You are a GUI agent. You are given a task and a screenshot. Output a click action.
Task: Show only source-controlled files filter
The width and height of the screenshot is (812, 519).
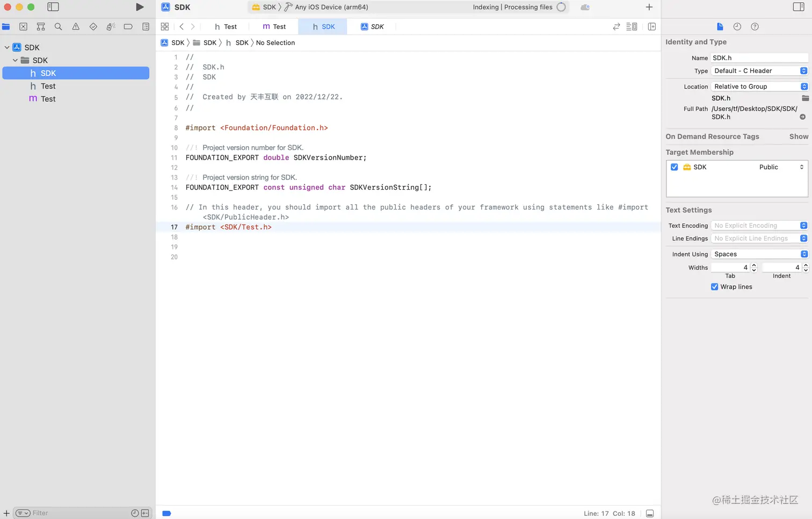[145, 513]
